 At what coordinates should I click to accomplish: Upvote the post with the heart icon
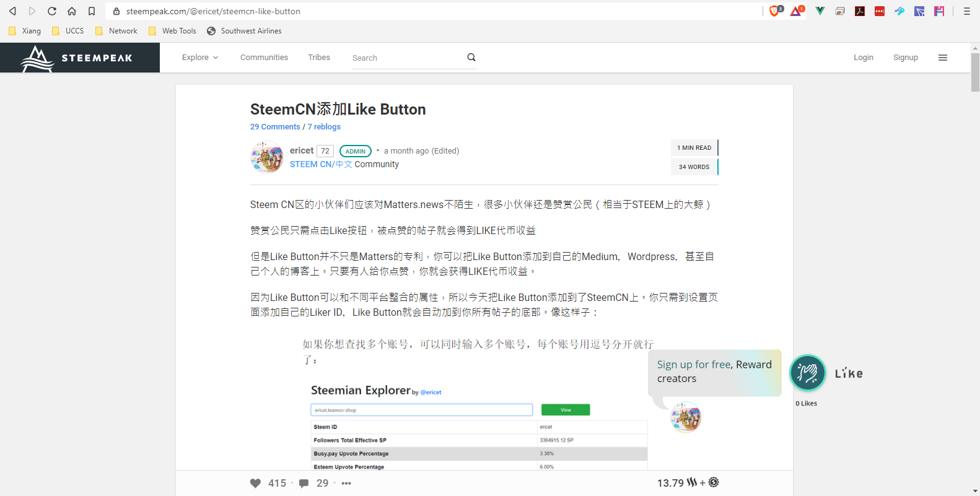(x=255, y=484)
